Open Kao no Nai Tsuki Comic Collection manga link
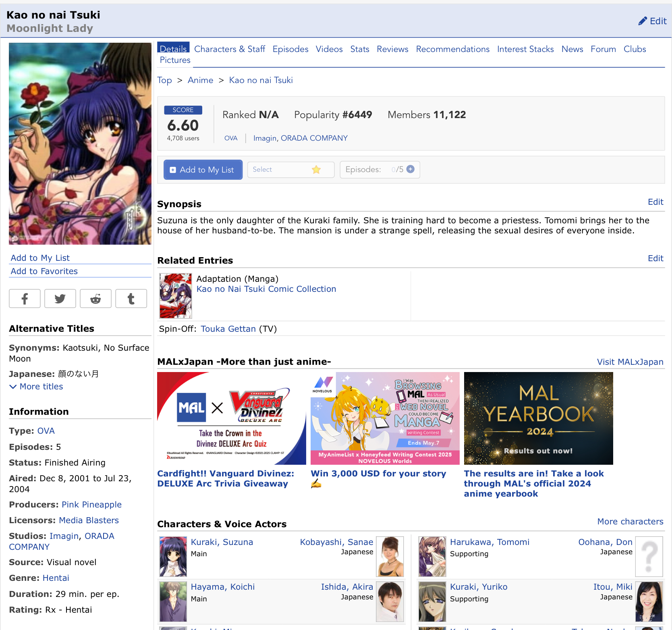 [x=266, y=289]
